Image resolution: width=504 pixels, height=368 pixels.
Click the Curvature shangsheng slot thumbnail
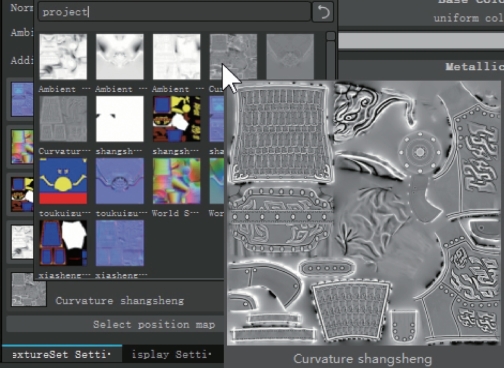29,290
